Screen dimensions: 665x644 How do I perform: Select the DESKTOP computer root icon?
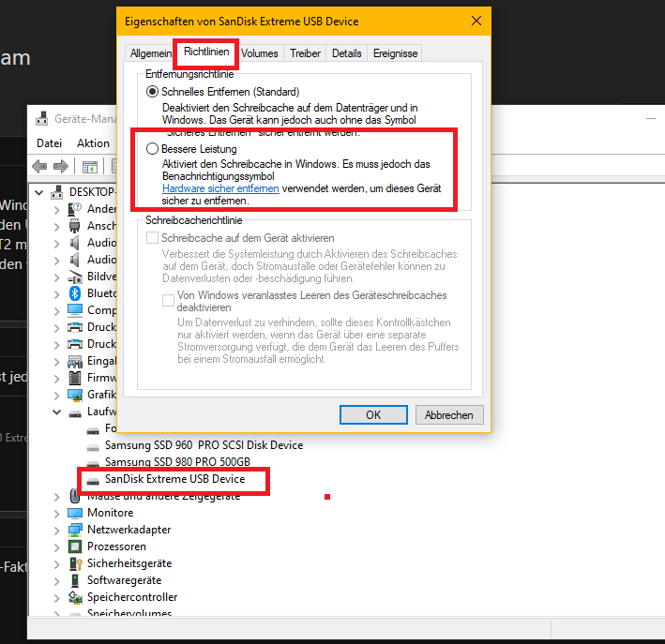coord(57,192)
